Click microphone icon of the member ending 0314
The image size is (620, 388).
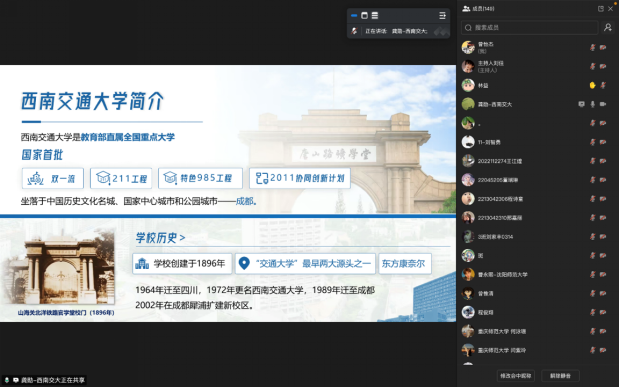592,237
